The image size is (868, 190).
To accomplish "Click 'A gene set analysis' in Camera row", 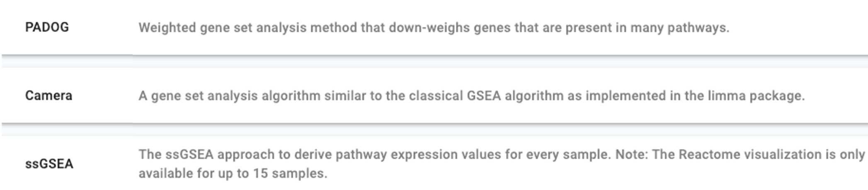I will (x=198, y=96).
